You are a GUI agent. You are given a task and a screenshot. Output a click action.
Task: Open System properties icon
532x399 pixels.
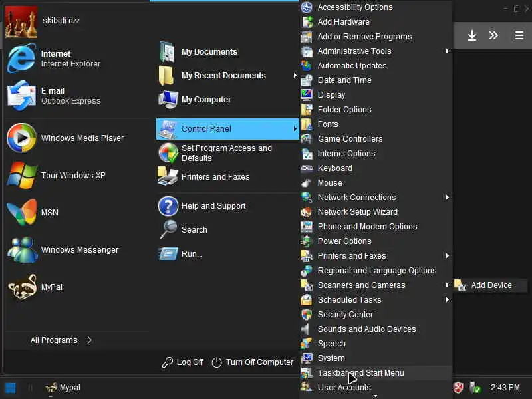pos(307,358)
